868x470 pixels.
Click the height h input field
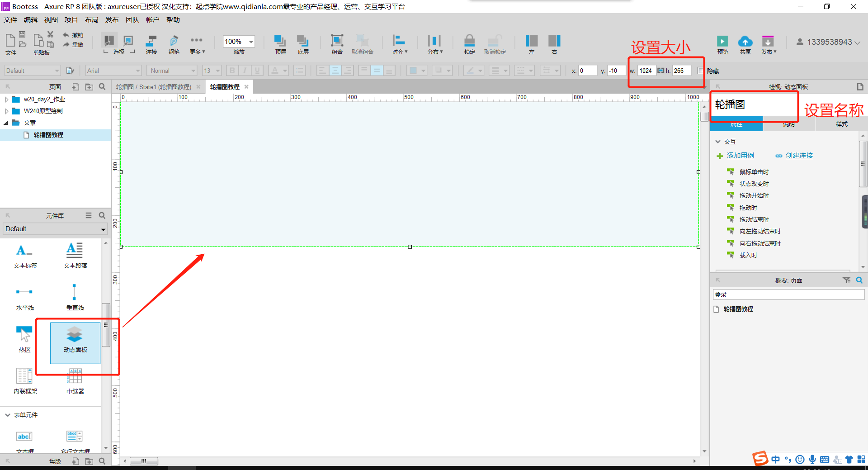681,71
